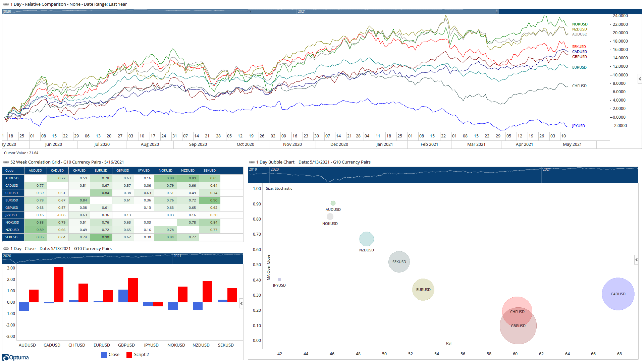
Task: Toggle the NOKUSD series label
Action: click(580, 24)
